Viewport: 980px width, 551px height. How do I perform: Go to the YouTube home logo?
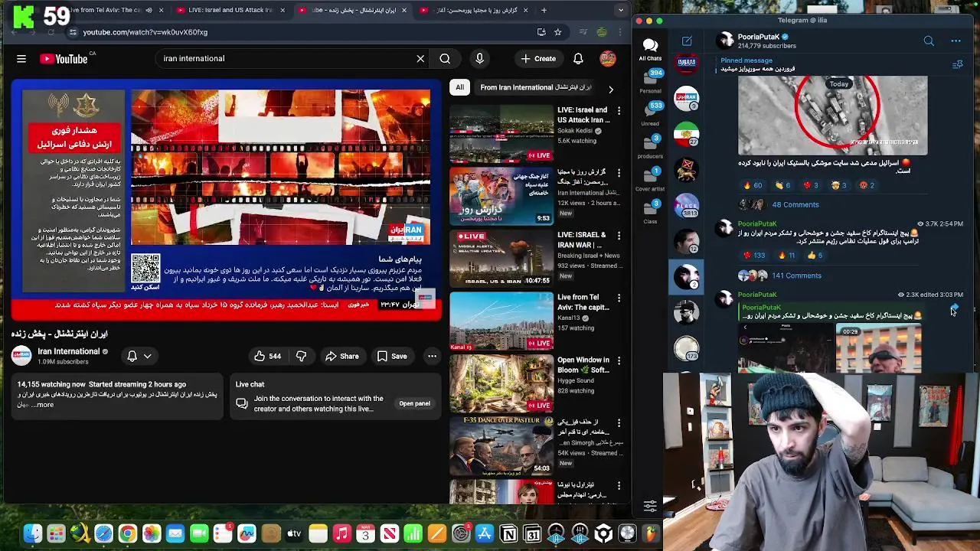point(64,58)
